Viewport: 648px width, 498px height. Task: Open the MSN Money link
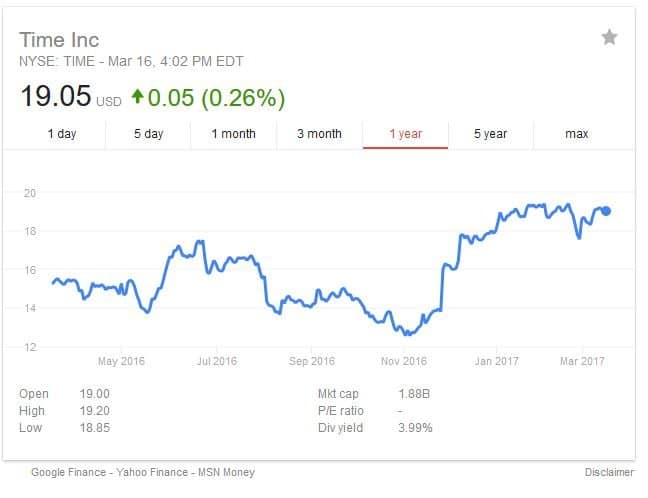click(226, 472)
